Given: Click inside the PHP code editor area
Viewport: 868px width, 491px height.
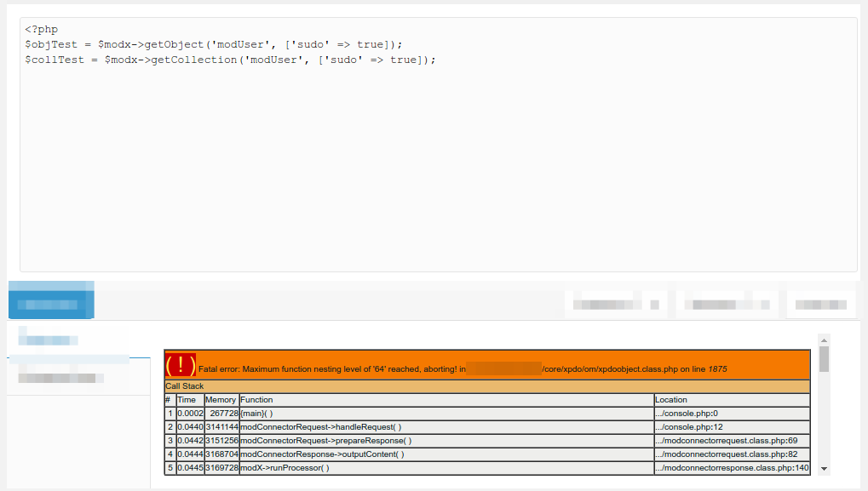Looking at the screenshot, I should tap(439, 145).
